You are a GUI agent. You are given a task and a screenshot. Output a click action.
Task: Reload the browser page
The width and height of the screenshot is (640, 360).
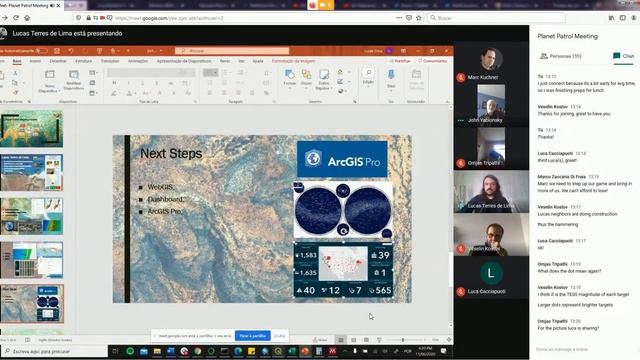(16, 18)
